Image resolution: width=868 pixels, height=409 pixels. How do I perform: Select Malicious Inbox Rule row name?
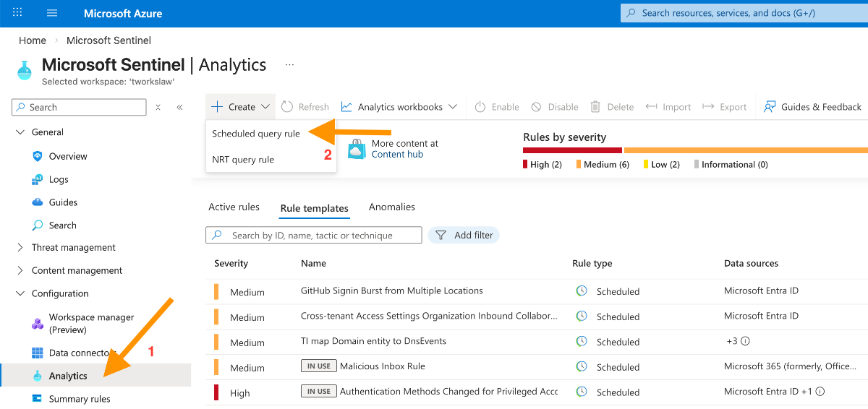[382, 366]
